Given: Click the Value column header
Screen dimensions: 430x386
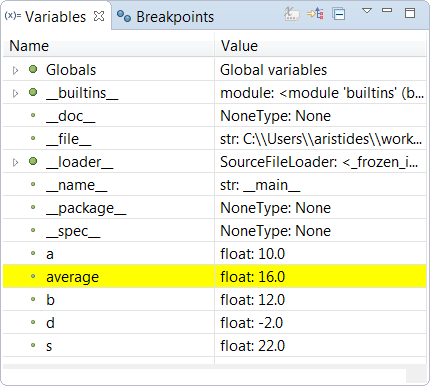Looking at the screenshot, I should pyautogui.click(x=321, y=46).
